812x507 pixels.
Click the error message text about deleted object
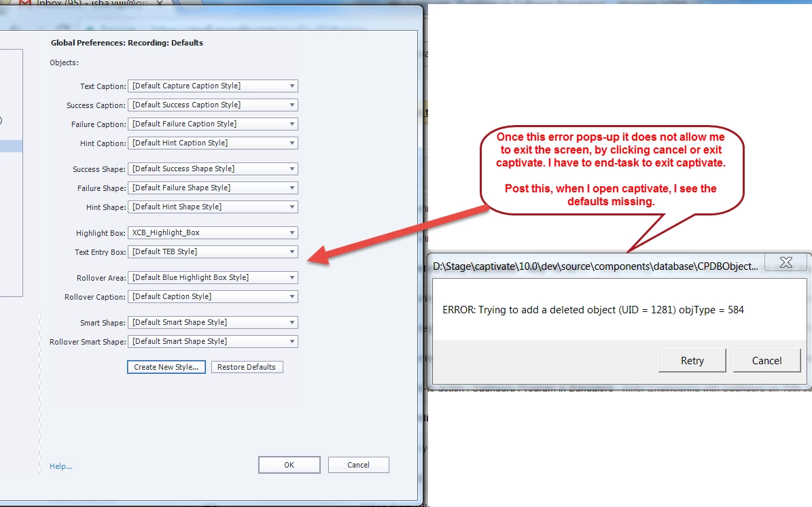[x=593, y=310]
